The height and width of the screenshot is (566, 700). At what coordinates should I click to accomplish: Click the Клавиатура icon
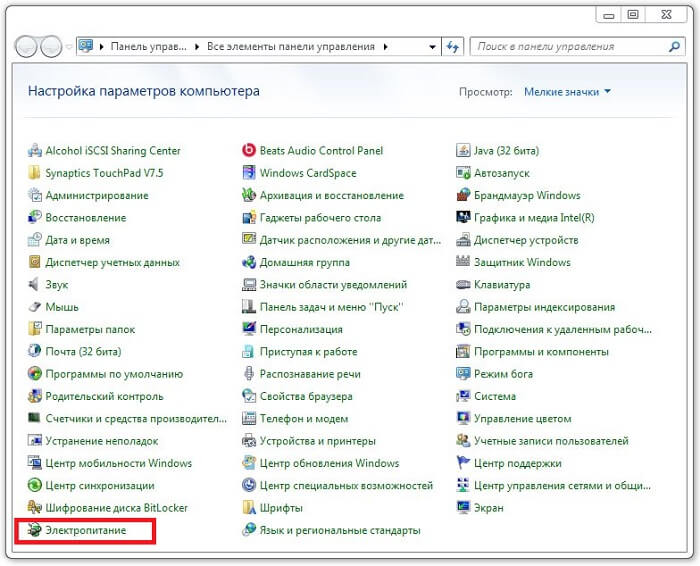click(x=463, y=284)
